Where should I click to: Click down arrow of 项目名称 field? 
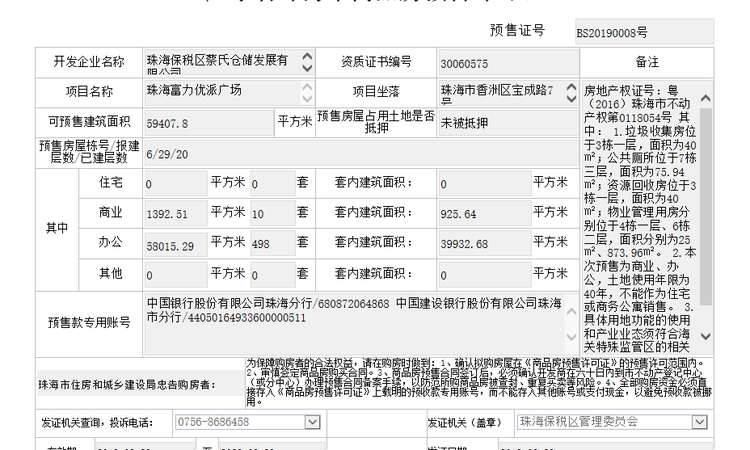pyautogui.click(x=307, y=99)
